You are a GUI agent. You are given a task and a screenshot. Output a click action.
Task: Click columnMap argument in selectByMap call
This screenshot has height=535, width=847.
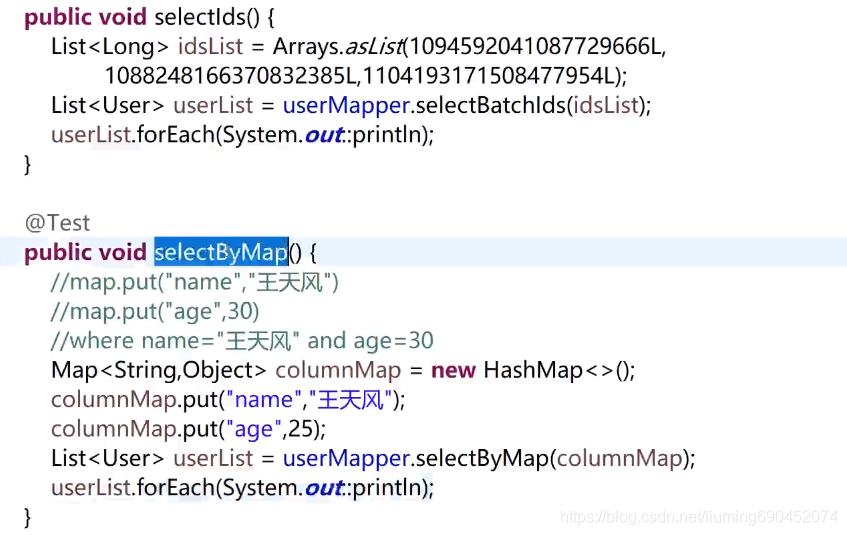[x=620, y=459]
